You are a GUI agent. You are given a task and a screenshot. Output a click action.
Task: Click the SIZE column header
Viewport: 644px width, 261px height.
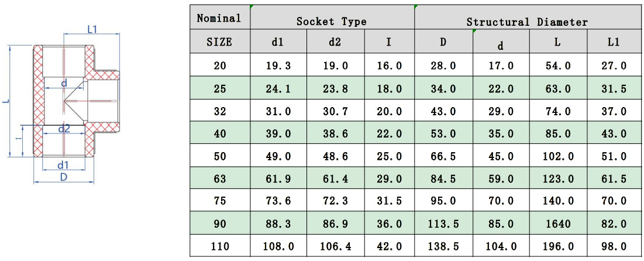219,42
